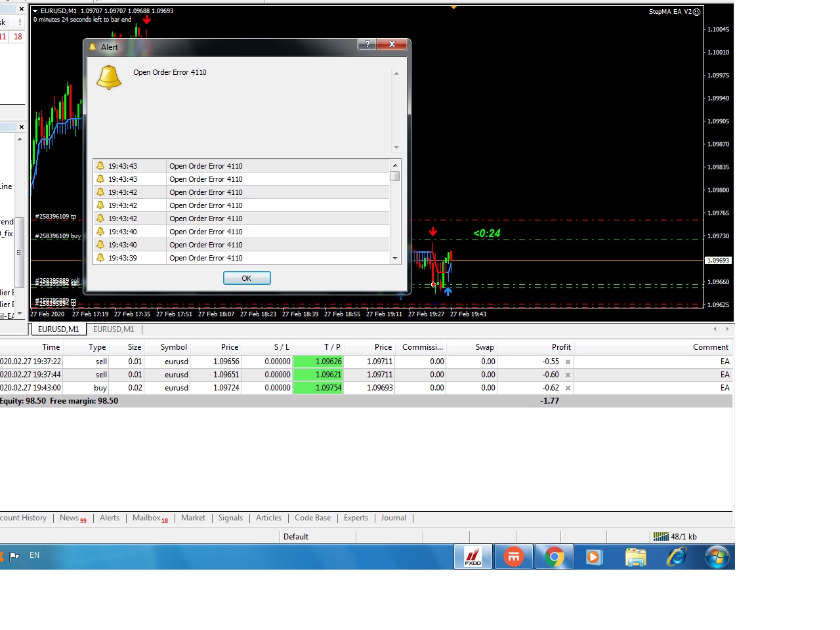The image size is (840, 630).
Task: Open the Experts tab
Action: 356,518
